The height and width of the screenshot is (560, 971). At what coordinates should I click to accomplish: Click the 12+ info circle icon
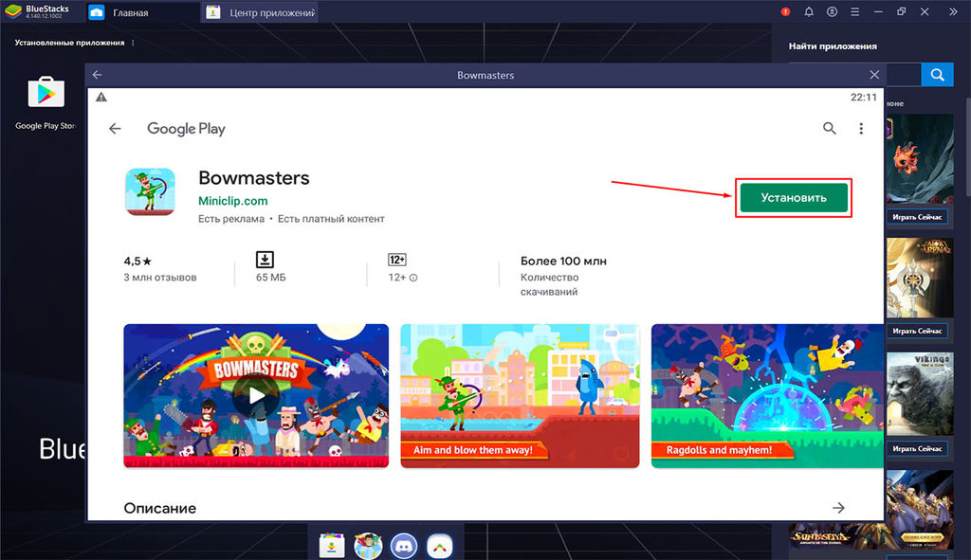(413, 278)
